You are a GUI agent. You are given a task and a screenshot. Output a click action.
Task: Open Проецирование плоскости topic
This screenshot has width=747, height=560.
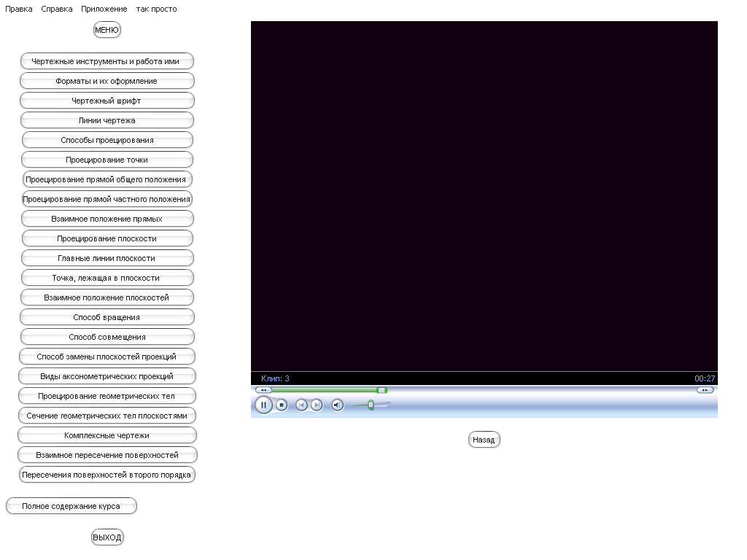pyautogui.click(x=107, y=238)
